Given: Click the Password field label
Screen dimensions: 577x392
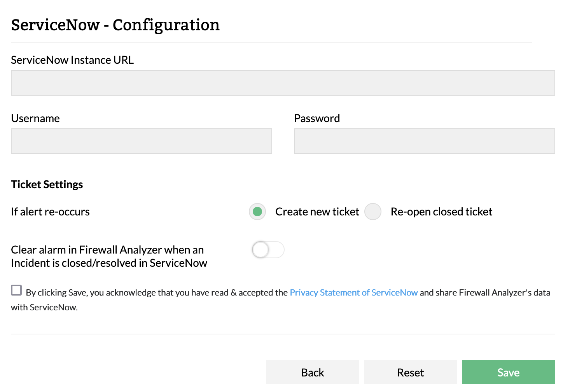Looking at the screenshot, I should (317, 118).
